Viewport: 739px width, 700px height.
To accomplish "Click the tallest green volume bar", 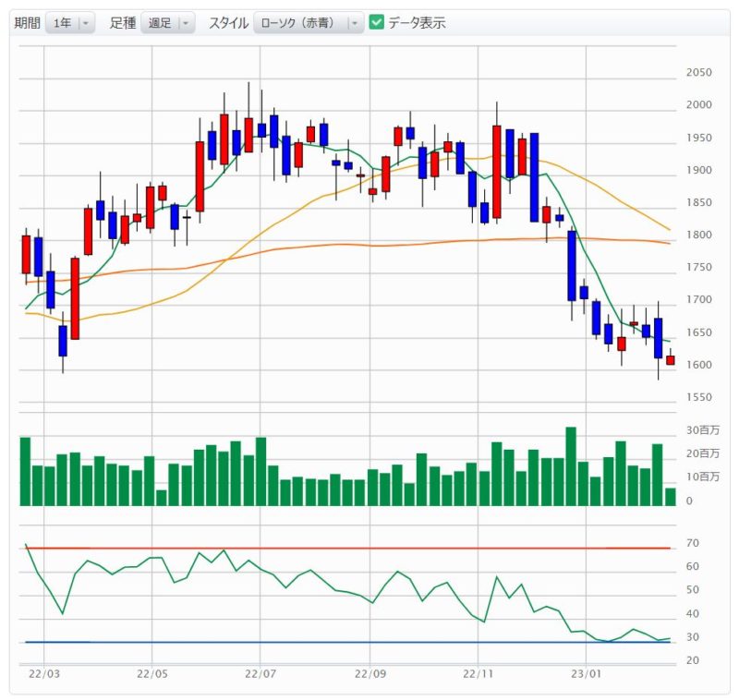I will click(x=571, y=466).
